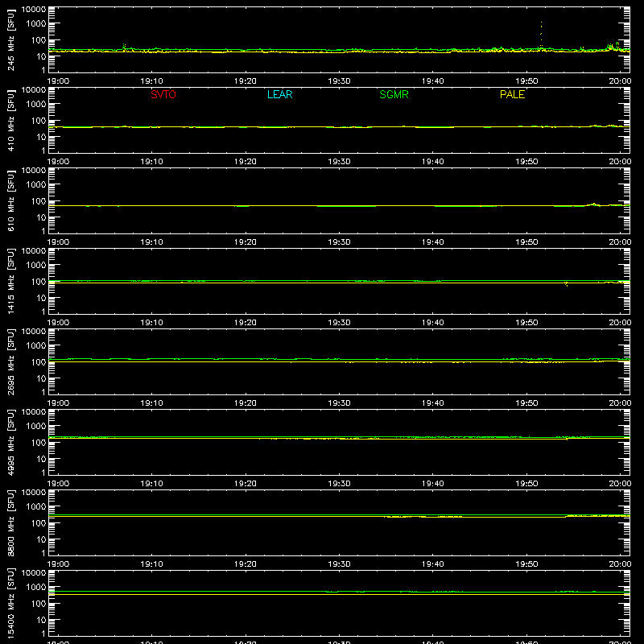The width and height of the screenshot is (644, 644).
Task: Click '19:50' tick label below 2695 MHz plot
Action: point(526,403)
